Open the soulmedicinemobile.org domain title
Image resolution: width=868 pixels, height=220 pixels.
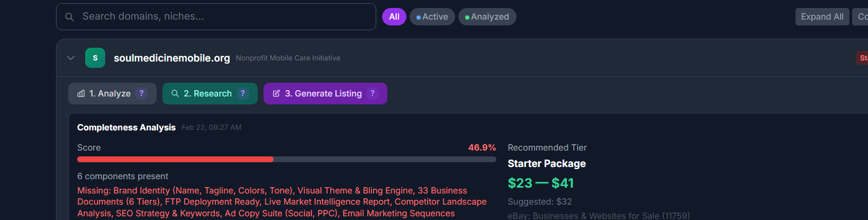click(x=171, y=58)
